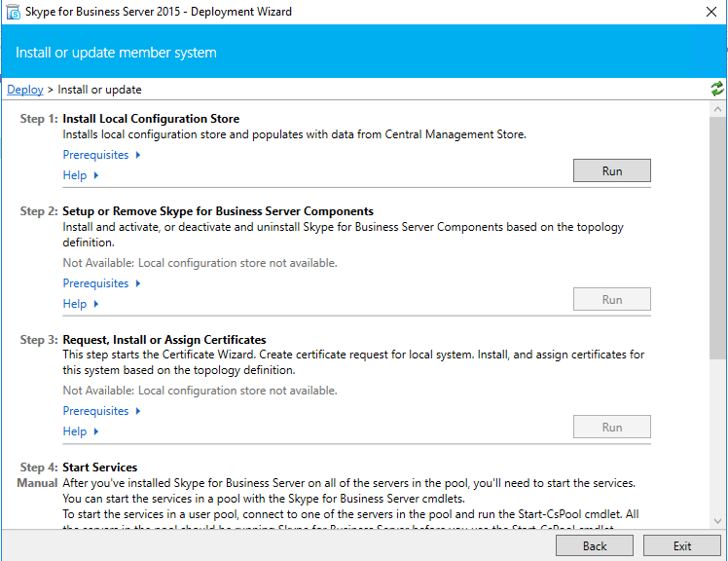Expand Help under Step 2

81,304
